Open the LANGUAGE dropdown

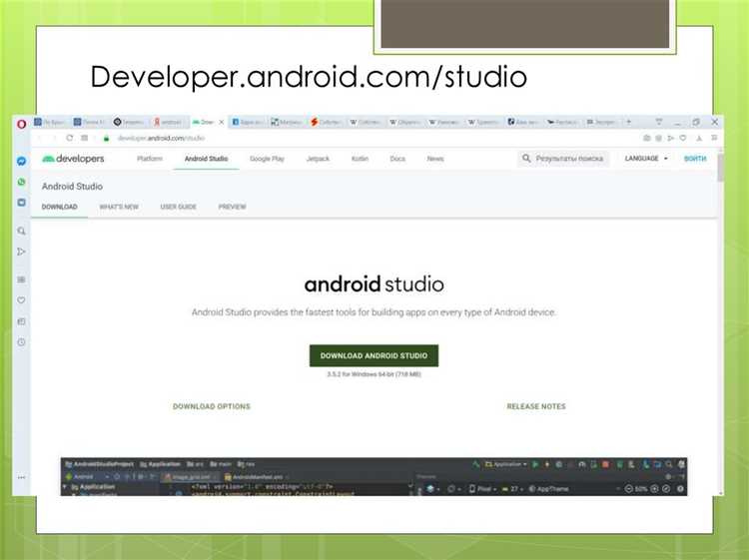pos(646,159)
